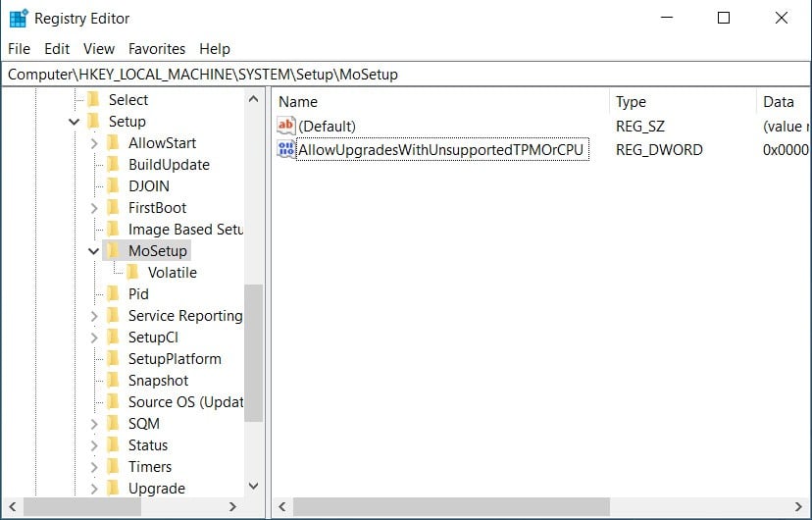Click the DJOIN folder icon
Screen dimensions: 812x520
114,186
